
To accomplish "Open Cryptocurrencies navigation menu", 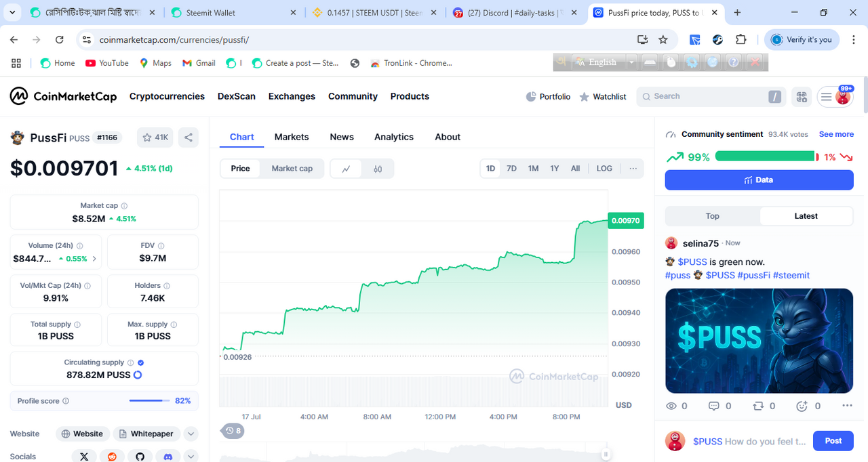I will 167,96.
